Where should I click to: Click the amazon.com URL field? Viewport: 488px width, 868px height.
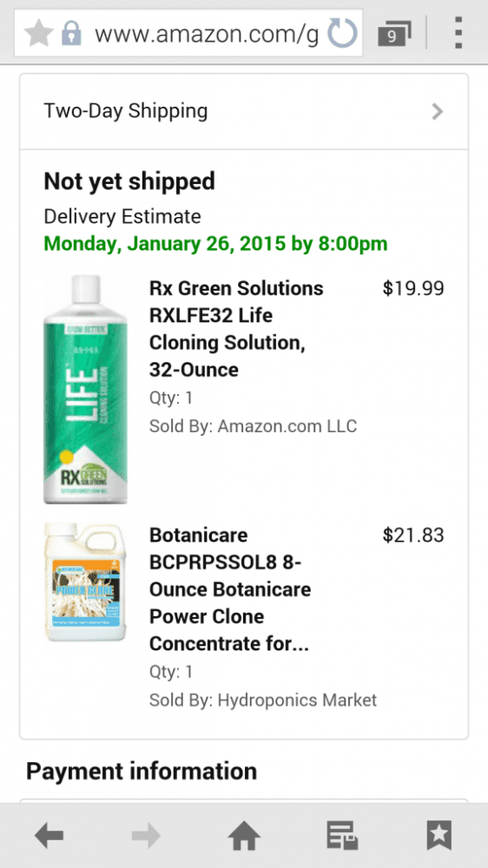tap(206, 35)
